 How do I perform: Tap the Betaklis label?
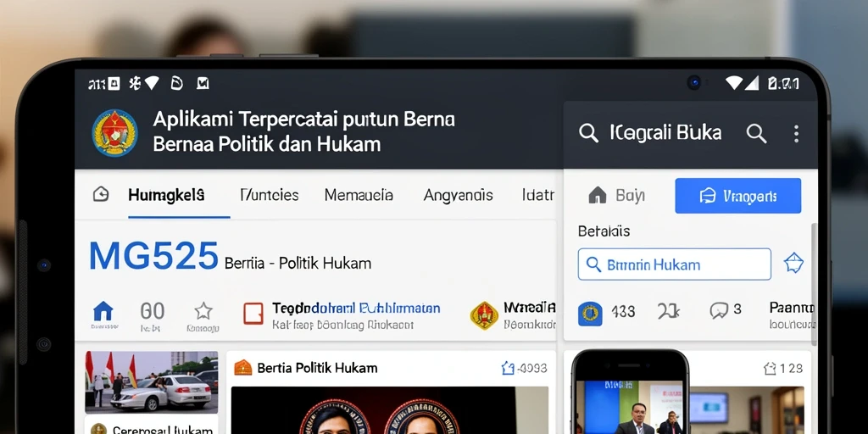click(604, 231)
